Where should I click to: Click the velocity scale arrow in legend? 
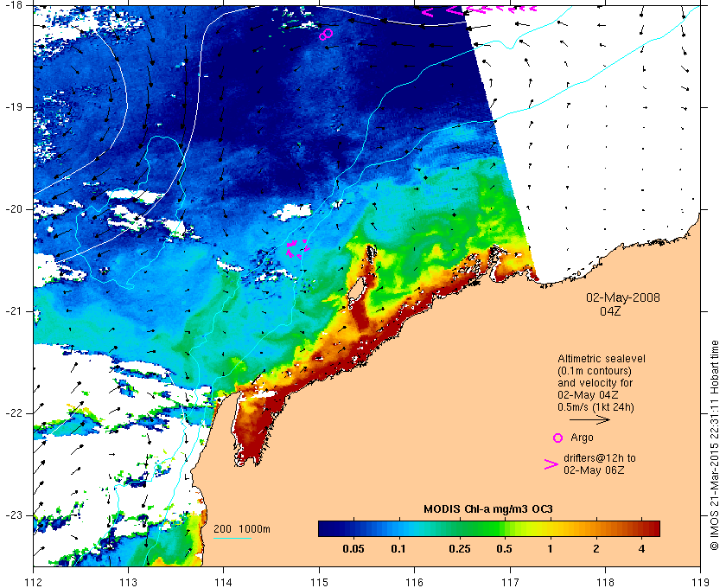click(x=589, y=420)
